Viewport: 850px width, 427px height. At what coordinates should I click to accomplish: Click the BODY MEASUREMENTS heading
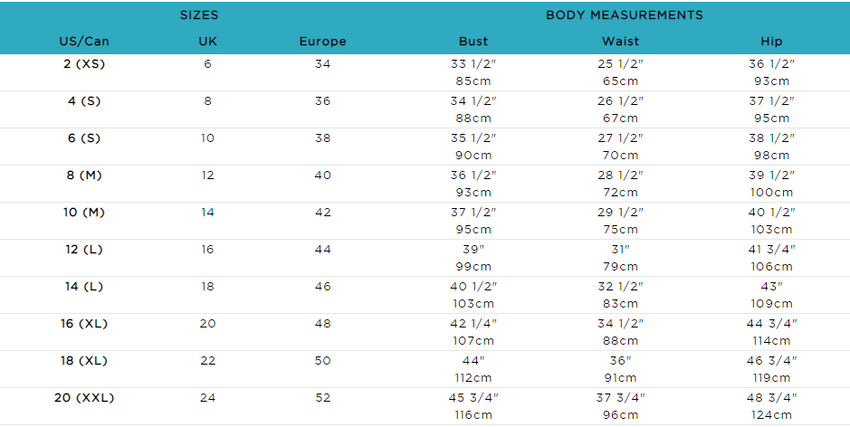(x=624, y=15)
